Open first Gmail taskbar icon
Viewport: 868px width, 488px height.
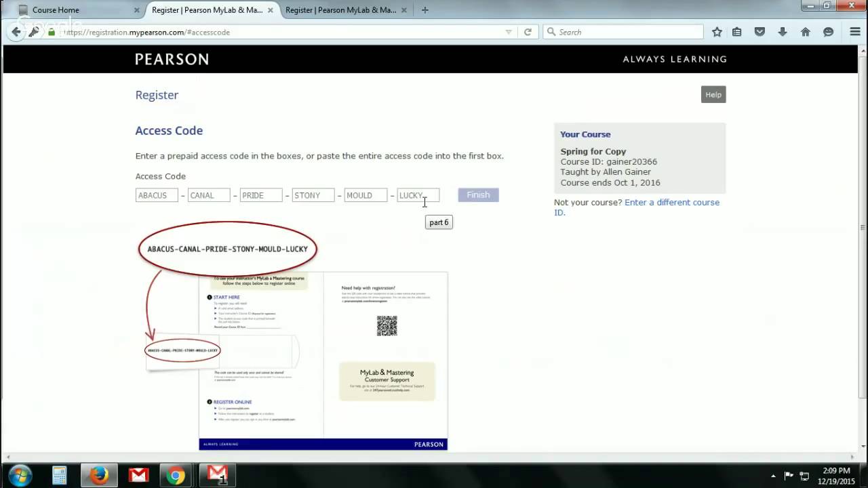(138, 475)
